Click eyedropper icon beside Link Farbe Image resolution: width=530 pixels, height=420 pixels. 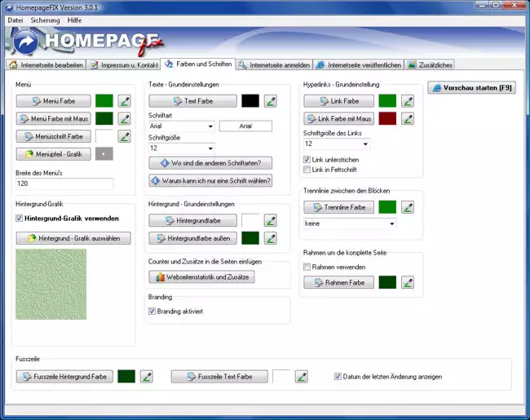[x=408, y=101]
